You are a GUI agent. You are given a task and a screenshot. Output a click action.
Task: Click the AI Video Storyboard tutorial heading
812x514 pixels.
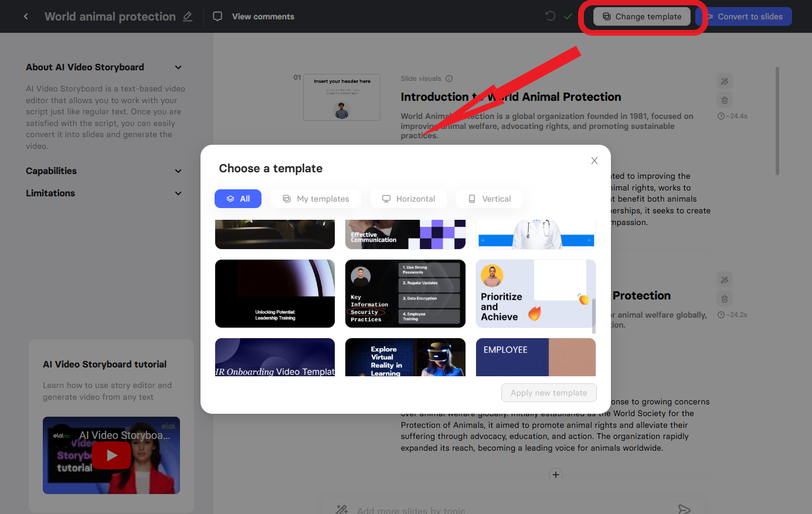point(105,365)
